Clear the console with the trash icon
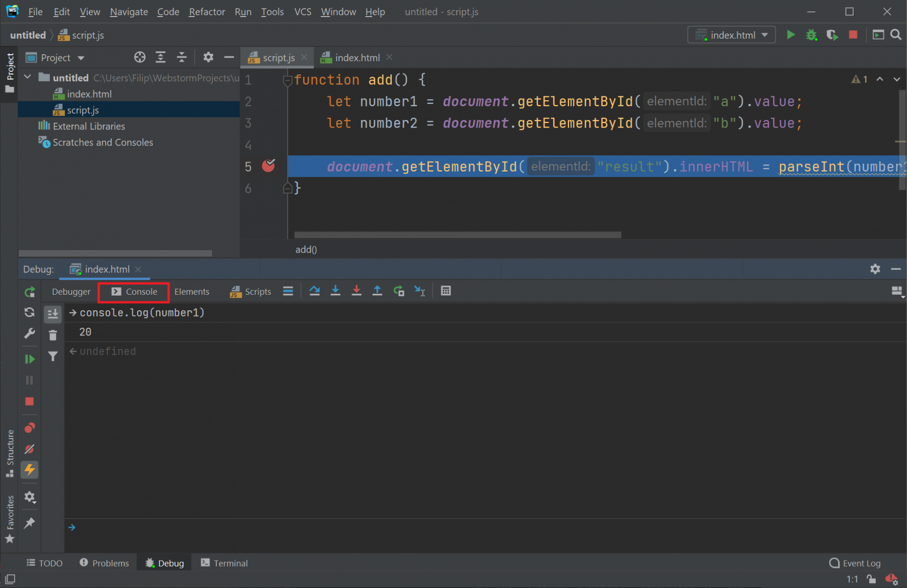 52,334
